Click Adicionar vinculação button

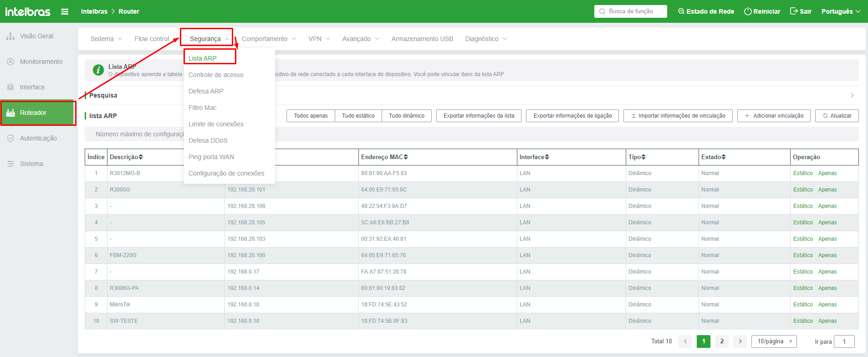pos(774,116)
